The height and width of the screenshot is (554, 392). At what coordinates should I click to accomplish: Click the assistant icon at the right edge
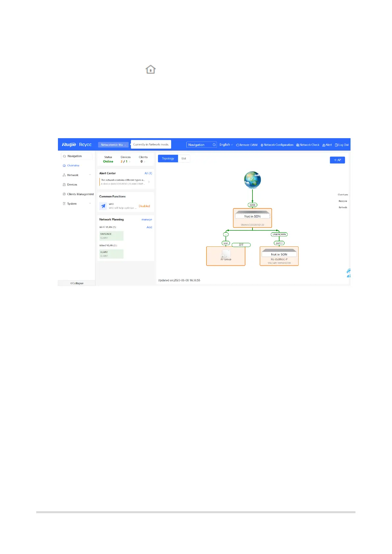point(348,273)
